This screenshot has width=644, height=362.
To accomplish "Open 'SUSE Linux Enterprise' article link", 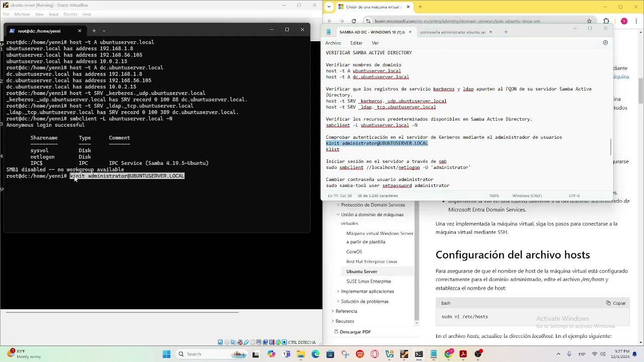I will 369,281.
